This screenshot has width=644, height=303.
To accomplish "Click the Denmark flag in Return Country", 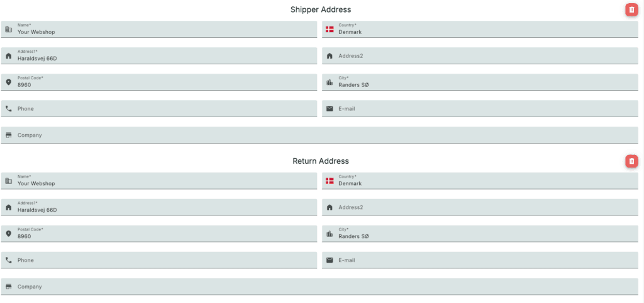I will 330,181.
